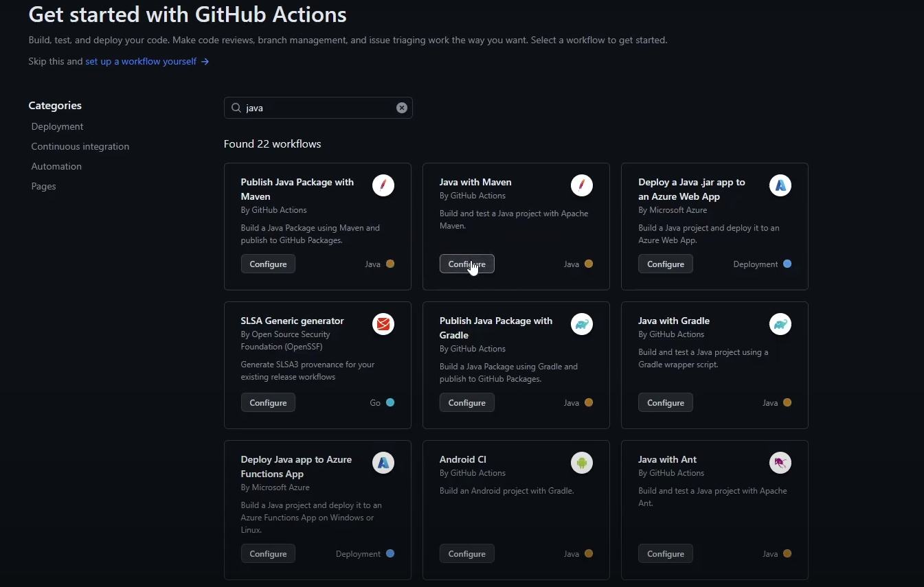
Task: Click the 'Deployment' label on the Azure Web App card
Action: tap(756, 264)
